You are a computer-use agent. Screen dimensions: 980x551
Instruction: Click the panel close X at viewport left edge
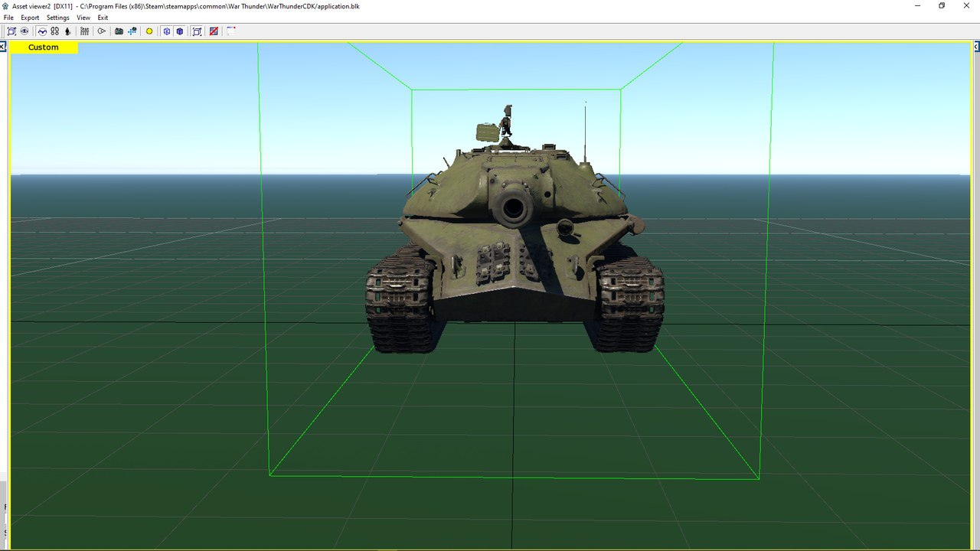click(2, 47)
